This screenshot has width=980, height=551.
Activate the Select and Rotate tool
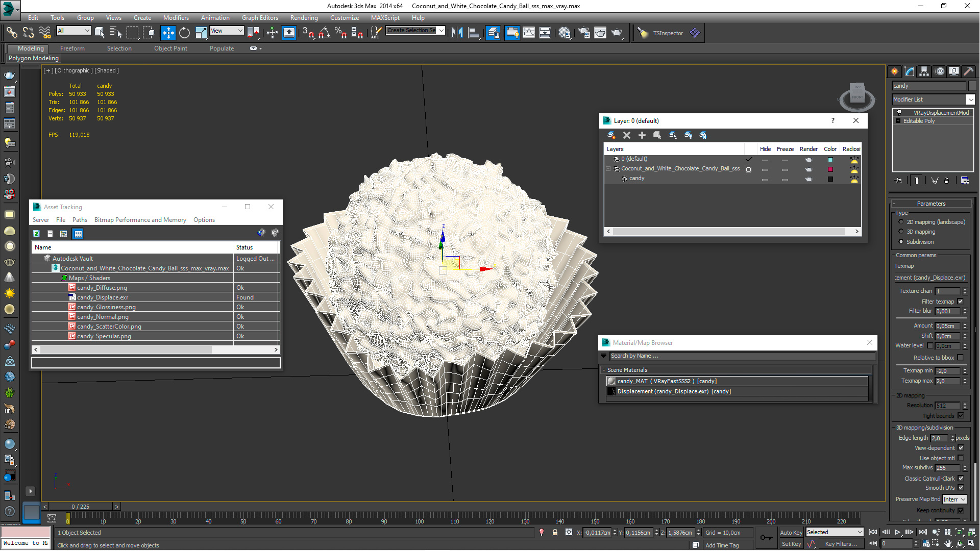click(184, 33)
